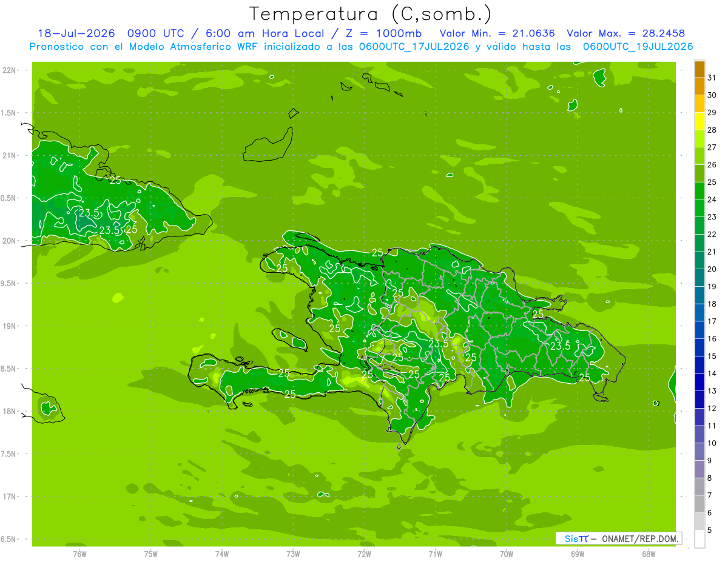
Task: Click the "Temperatura (C,somb.)" map title
Action: (x=371, y=14)
